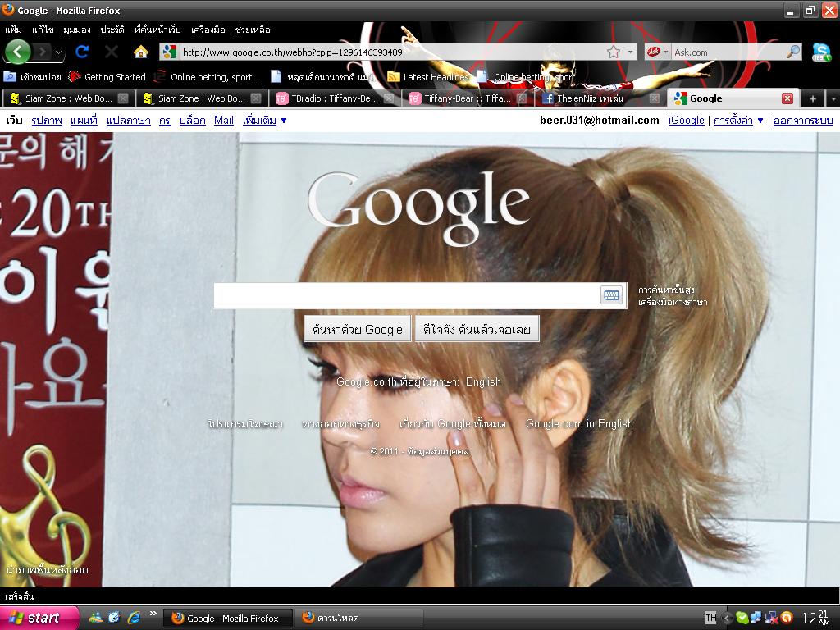
Task: Switch Google.co.th to English link
Action: coord(483,382)
